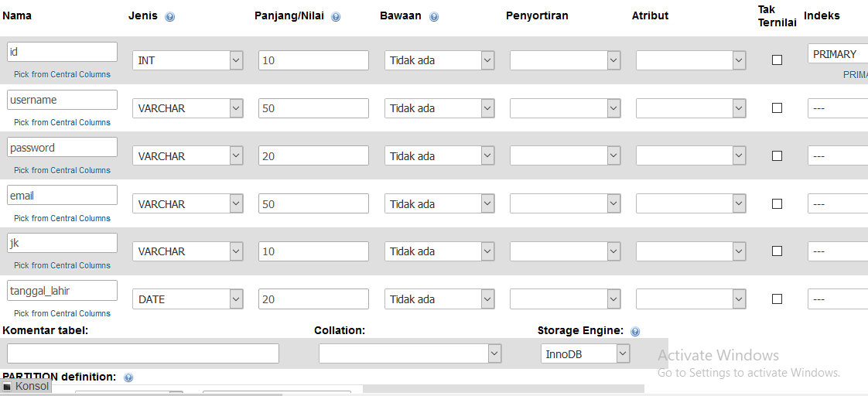Check Tak Ternilai on the tanggal_lahir row
The height and width of the screenshot is (396, 868).
coord(777,299)
